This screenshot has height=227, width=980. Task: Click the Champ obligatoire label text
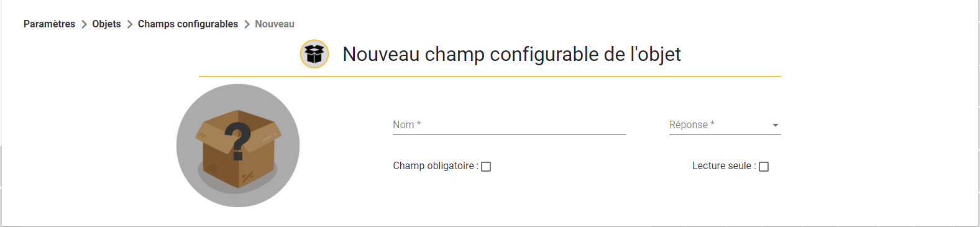click(x=436, y=166)
